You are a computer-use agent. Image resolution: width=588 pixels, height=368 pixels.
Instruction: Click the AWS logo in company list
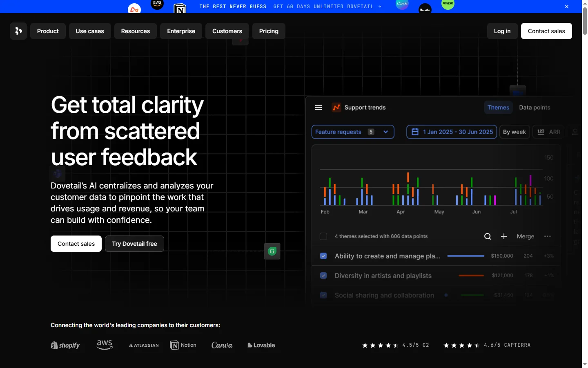point(105,345)
